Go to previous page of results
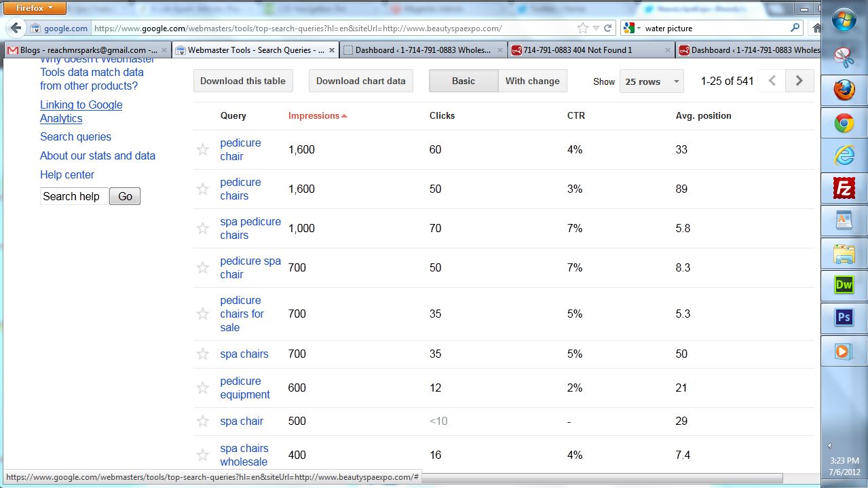 click(x=772, y=81)
